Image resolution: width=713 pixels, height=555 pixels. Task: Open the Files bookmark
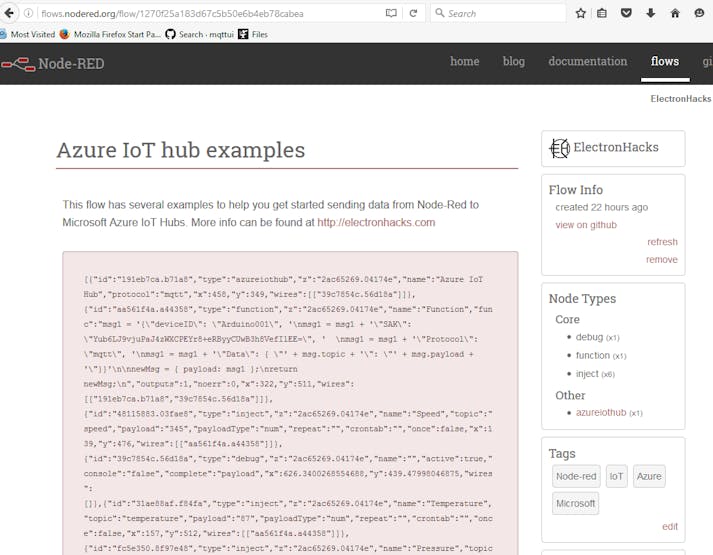click(x=253, y=34)
